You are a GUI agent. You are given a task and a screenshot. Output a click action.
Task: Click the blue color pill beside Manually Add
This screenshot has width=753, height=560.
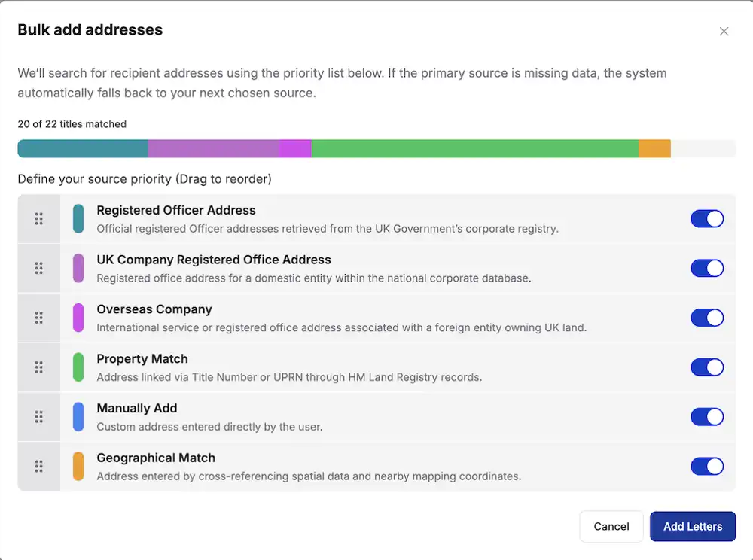tap(78, 416)
